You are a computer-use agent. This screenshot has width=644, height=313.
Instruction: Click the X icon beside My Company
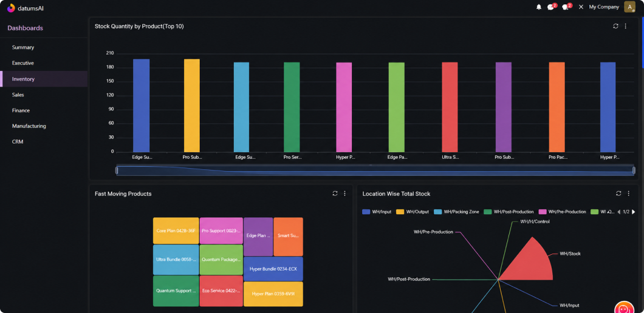coord(581,7)
